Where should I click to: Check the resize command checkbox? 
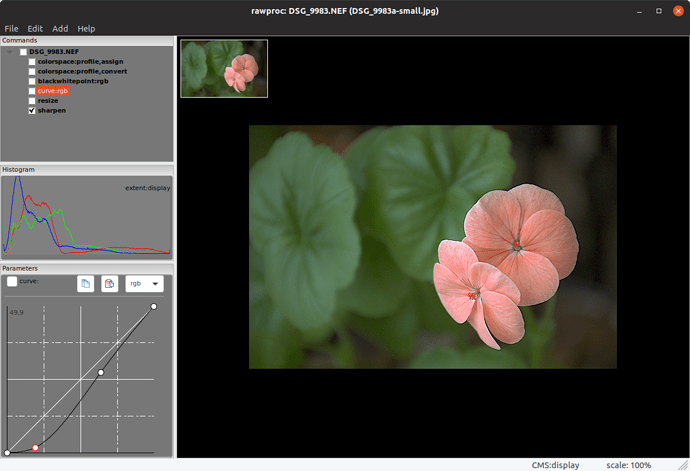32,101
